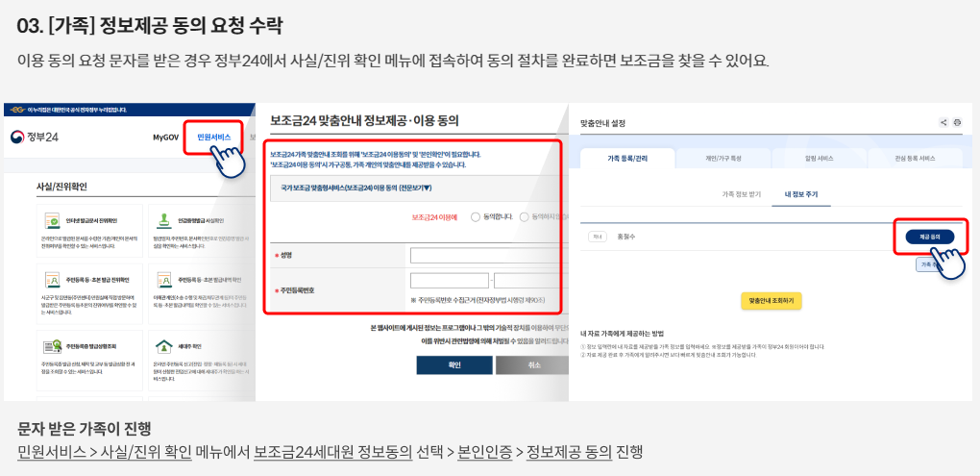Select the 내 정보 주기 sub-tab
The height and width of the screenshot is (476, 980).
point(801,194)
